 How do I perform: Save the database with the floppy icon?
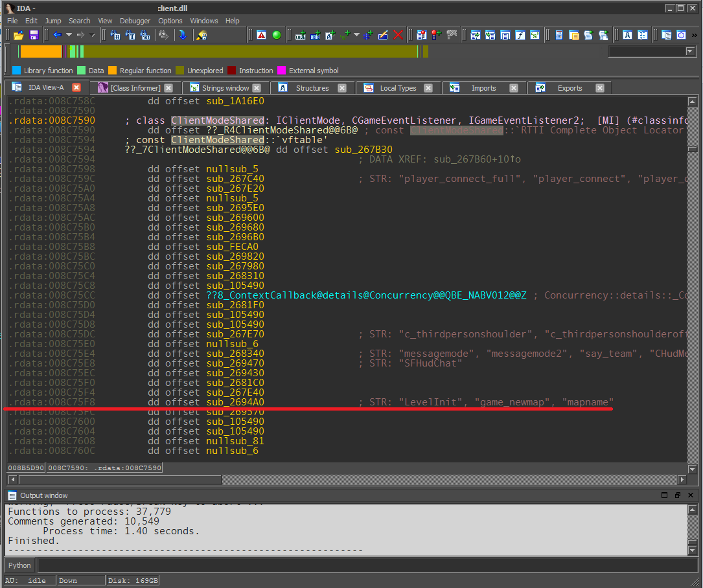[x=34, y=35]
